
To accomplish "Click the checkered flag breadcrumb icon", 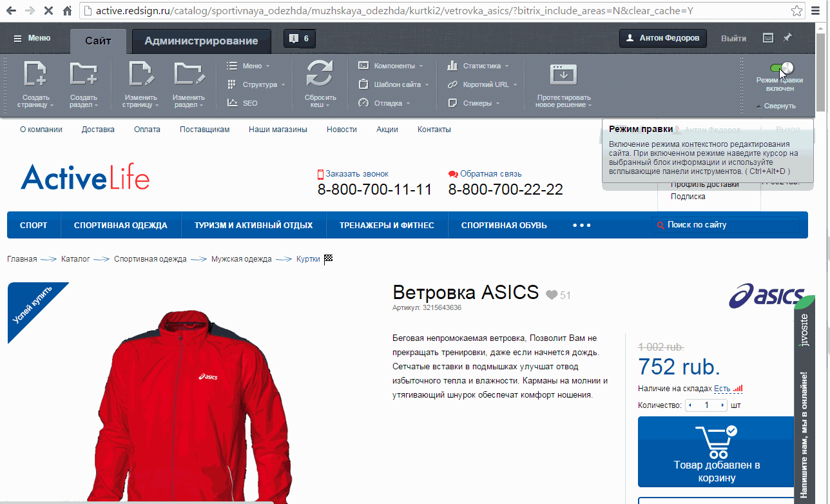I will tap(329, 259).
